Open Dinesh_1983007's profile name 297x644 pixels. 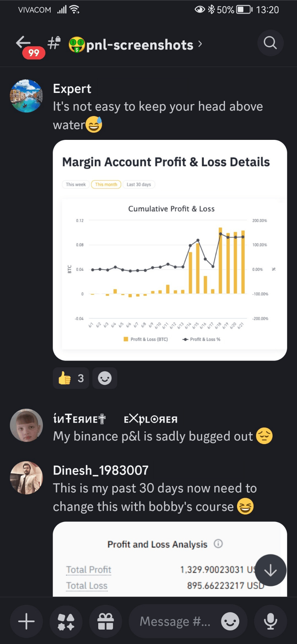click(x=101, y=470)
